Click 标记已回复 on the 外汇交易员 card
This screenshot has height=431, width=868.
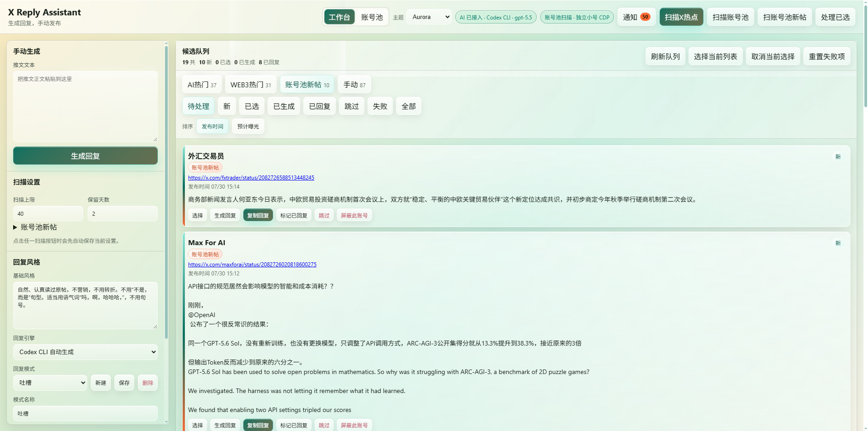[294, 215]
